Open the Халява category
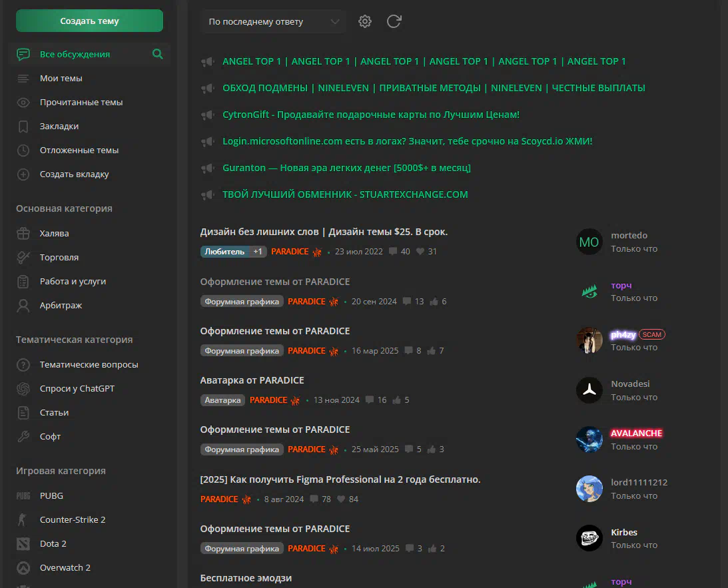The height and width of the screenshot is (588, 728). [55, 234]
